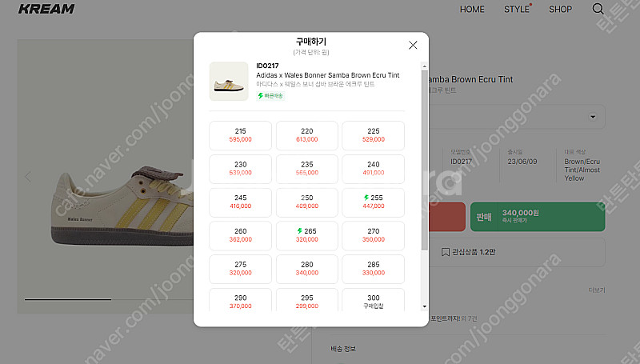
Task: Click the dialog's vertical scrollbar thumb
Action: [x=425, y=160]
